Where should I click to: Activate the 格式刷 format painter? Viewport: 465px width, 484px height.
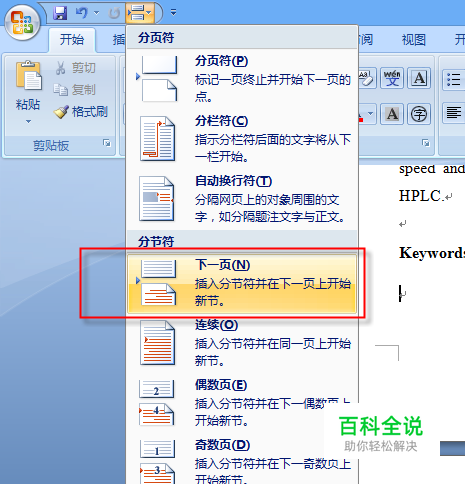[x=81, y=112]
